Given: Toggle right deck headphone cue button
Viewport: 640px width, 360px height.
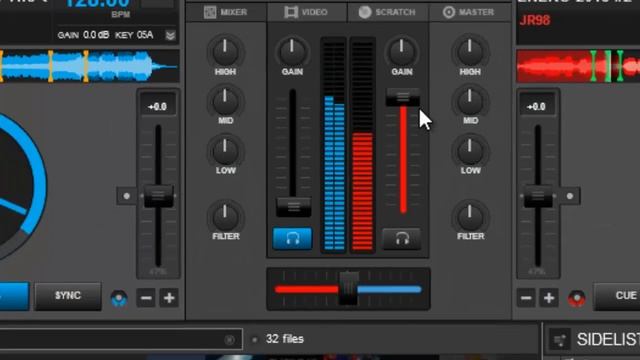Looking at the screenshot, I should point(402,238).
